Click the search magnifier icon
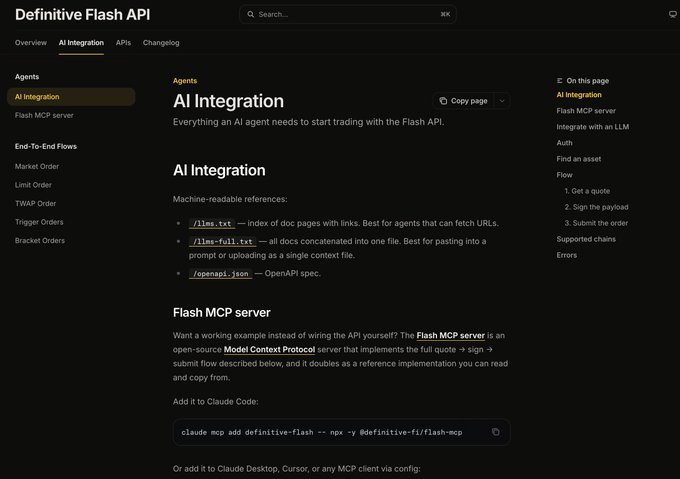Screen dimensions: 680x479 251,14
